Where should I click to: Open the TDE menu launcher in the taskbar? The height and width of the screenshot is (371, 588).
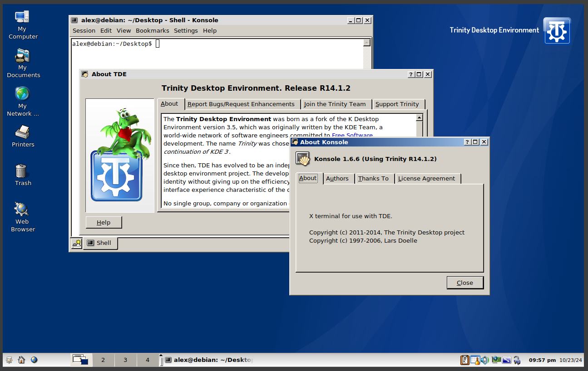[x=9, y=360]
